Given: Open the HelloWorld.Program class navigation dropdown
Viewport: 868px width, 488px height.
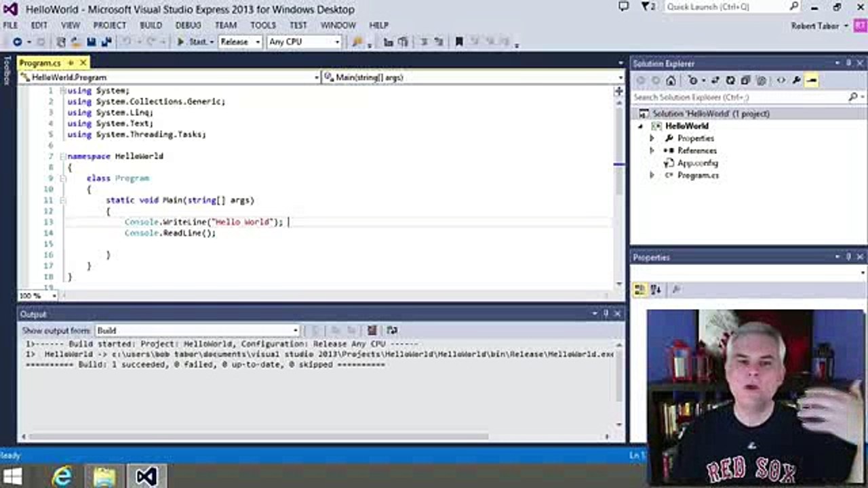Looking at the screenshot, I should click(170, 78).
